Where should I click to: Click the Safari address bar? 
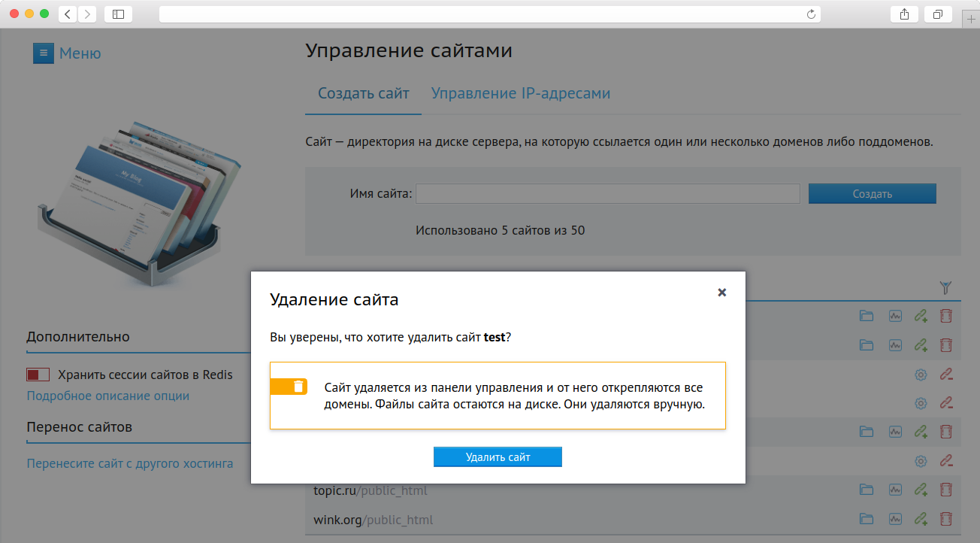point(490,14)
